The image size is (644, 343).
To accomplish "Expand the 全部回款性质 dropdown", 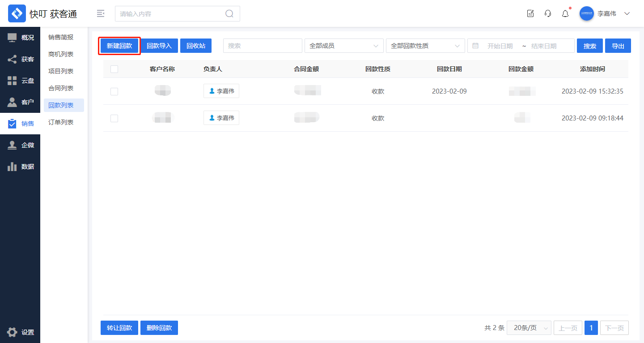I will (425, 46).
